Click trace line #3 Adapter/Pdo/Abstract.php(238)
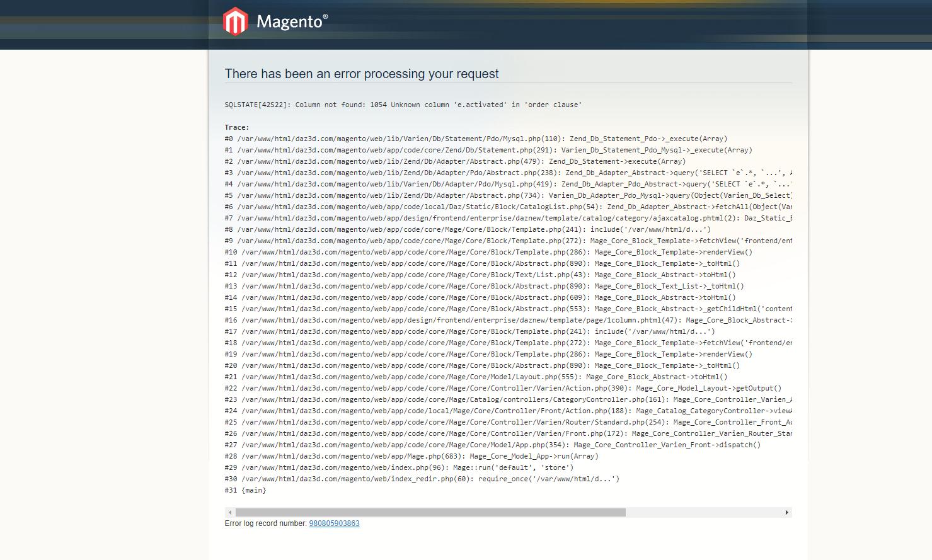The height and width of the screenshot is (560, 932). click(x=509, y=173)
